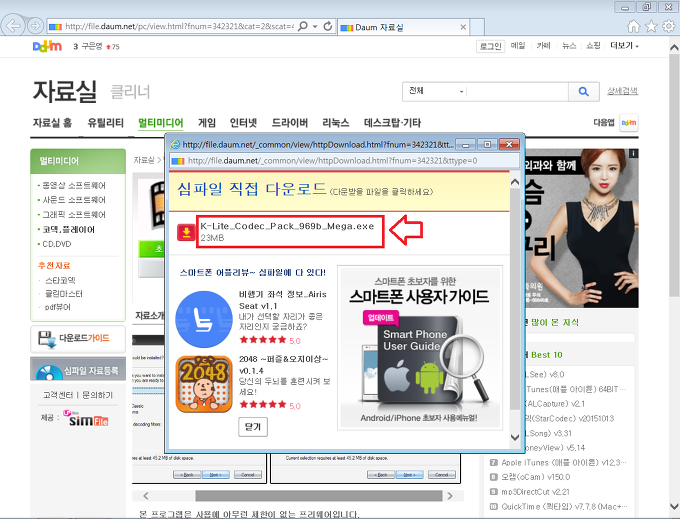
Task: Open the 리눅스 tab
Action: pos(335,123)
